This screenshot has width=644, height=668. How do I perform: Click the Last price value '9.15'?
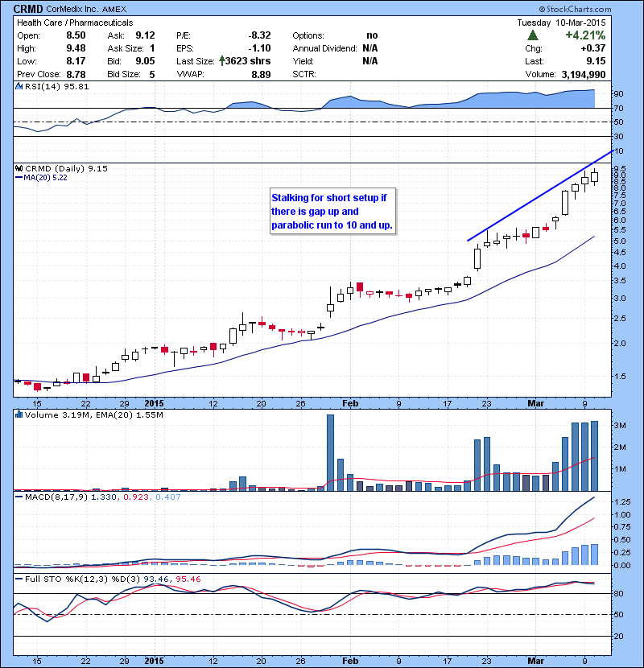pyautogui.click(x=596, y=61)
